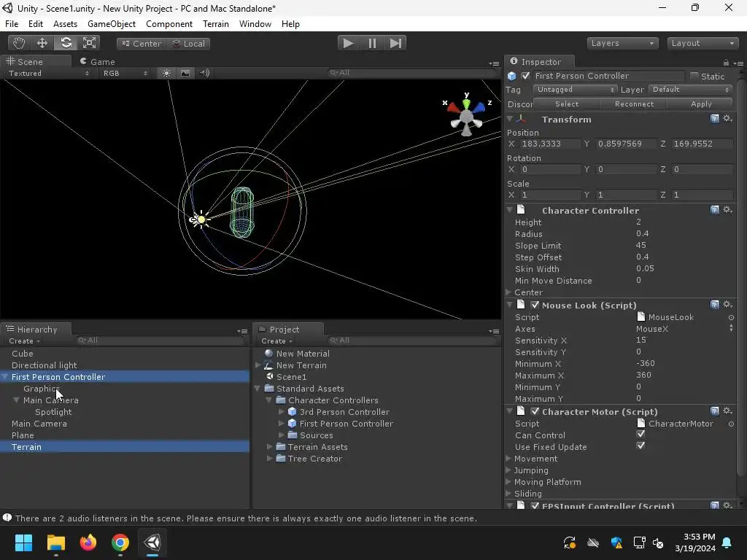Switch to the Game tab
Image resolution: width=747 pixels, height=560 pixels.
(98, 61)
